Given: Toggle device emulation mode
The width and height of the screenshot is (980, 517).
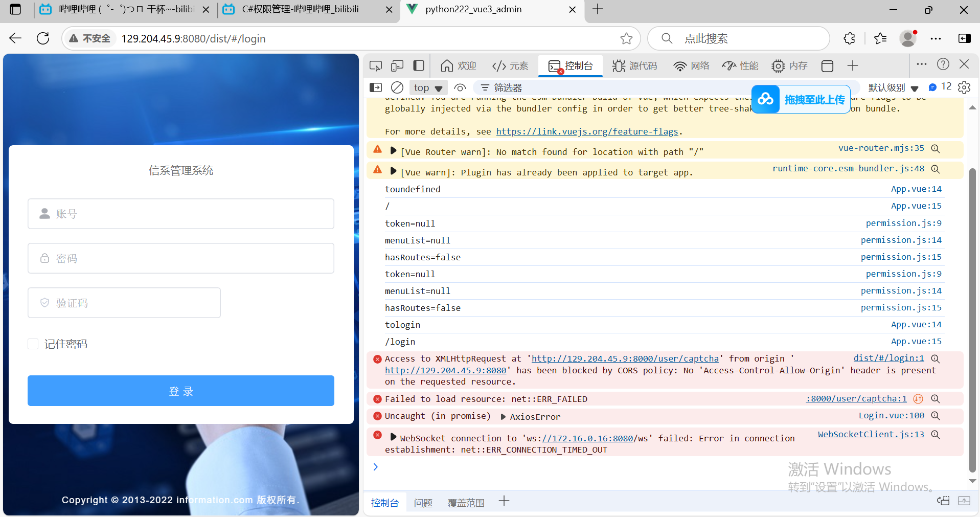Looking at the screenshot, I should click(397, 65).
